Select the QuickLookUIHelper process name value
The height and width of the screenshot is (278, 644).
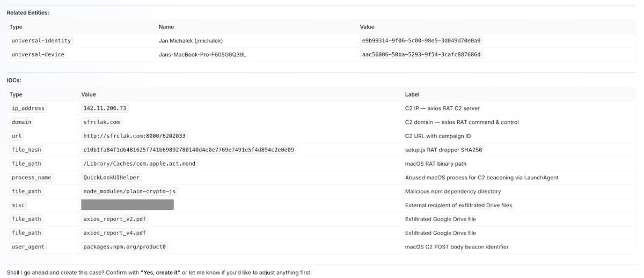click(x=112, y=177)
